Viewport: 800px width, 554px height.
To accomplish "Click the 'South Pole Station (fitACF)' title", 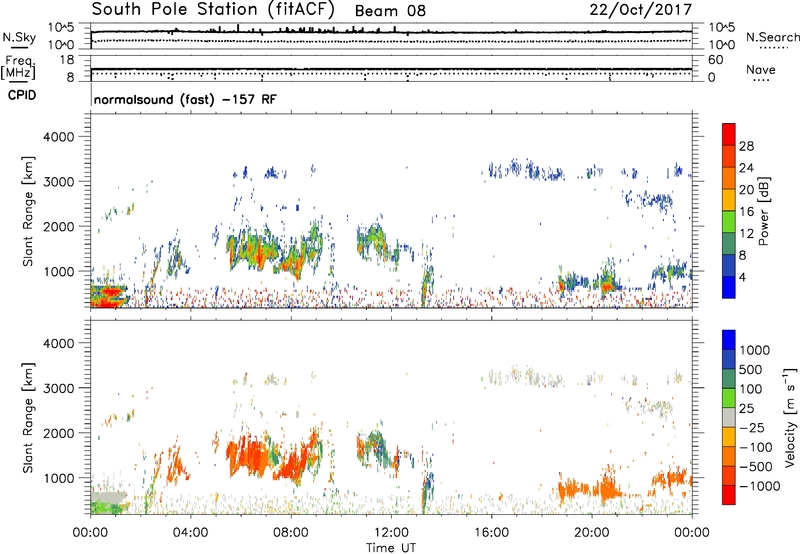I will tap(213, 9).
